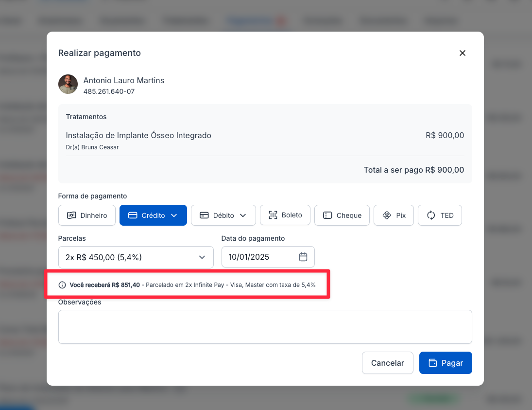
Task: Pick Pix as the payment method
Action: (394, 215)
